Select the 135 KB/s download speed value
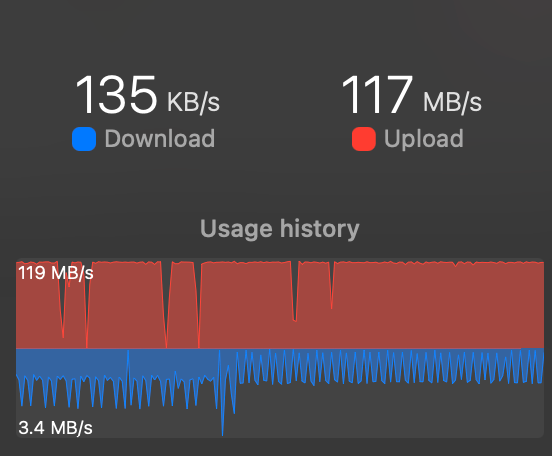 [x=147, y=95]
